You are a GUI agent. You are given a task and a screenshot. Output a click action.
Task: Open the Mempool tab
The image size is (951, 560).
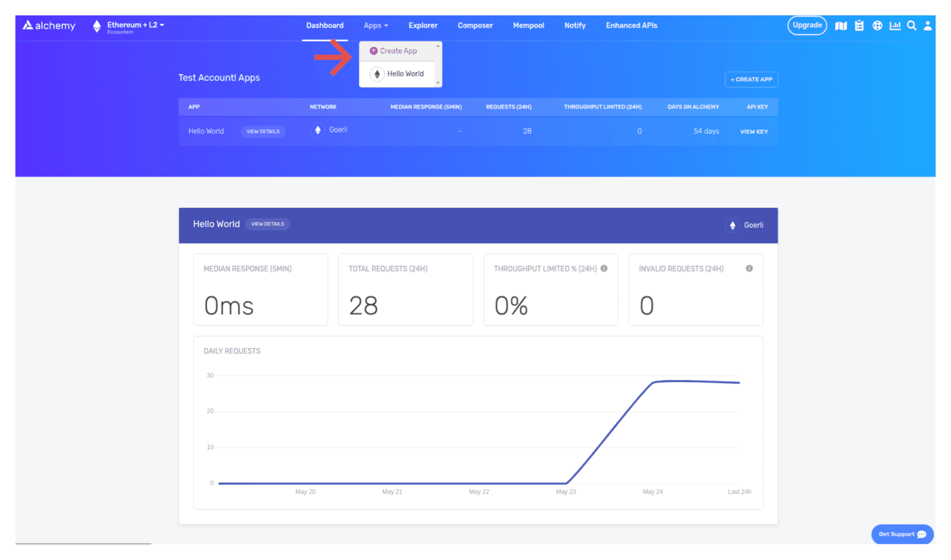coord(528,26)
